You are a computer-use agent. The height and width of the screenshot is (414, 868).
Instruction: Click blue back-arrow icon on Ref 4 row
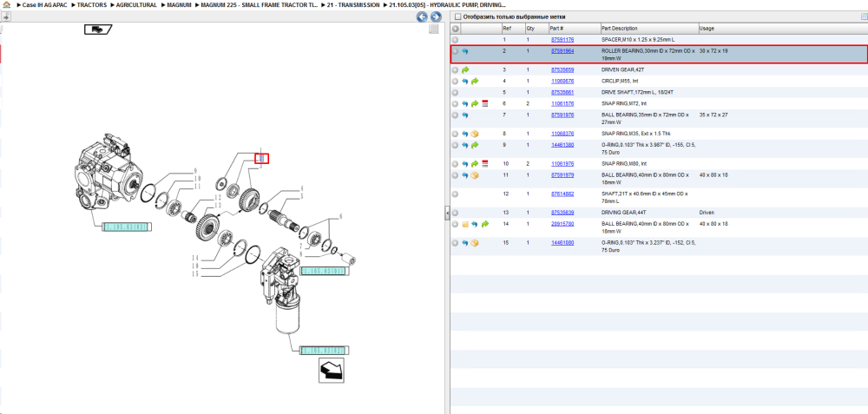[x=465, y=82]
